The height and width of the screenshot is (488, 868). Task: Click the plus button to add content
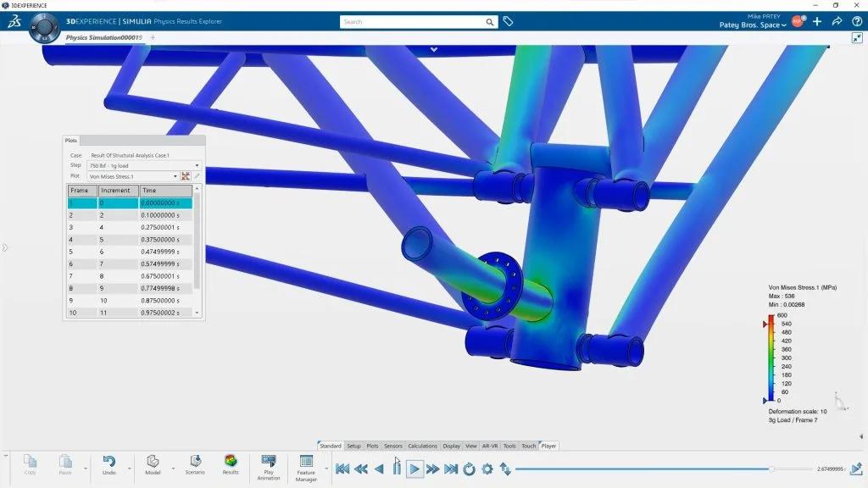(x=817, y=21)
